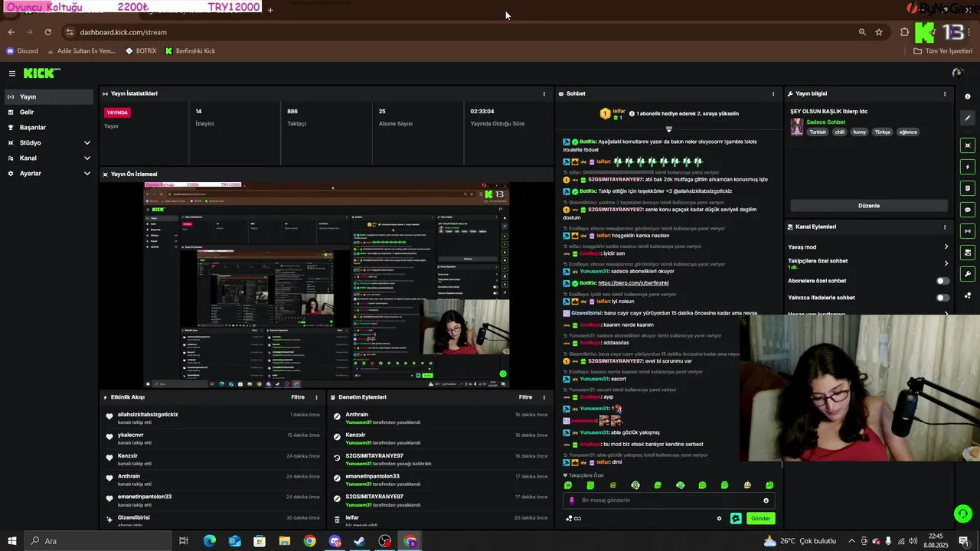980x551 pixels.
Task: Click the stream preview thumbnail
Action: 327,285
